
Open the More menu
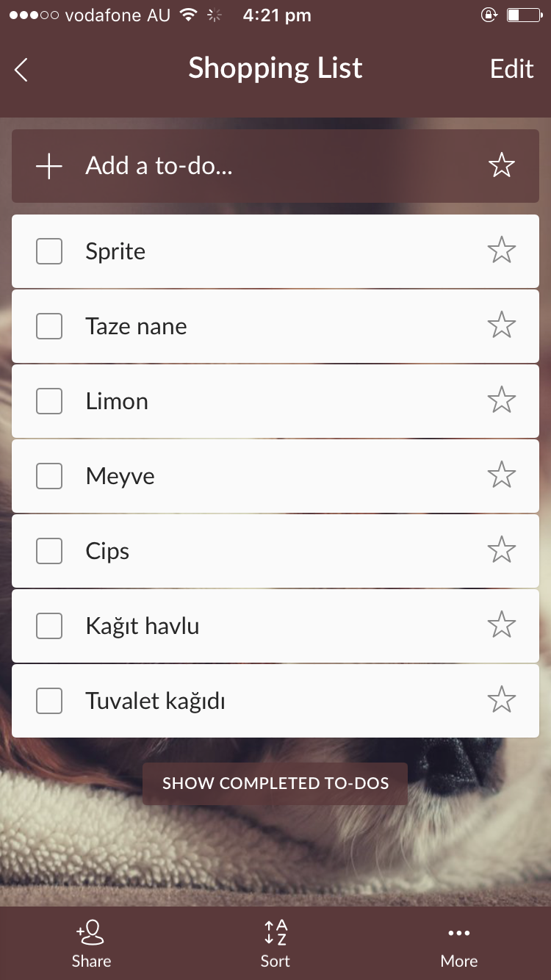pyautogui.click(x=459, y=943)
